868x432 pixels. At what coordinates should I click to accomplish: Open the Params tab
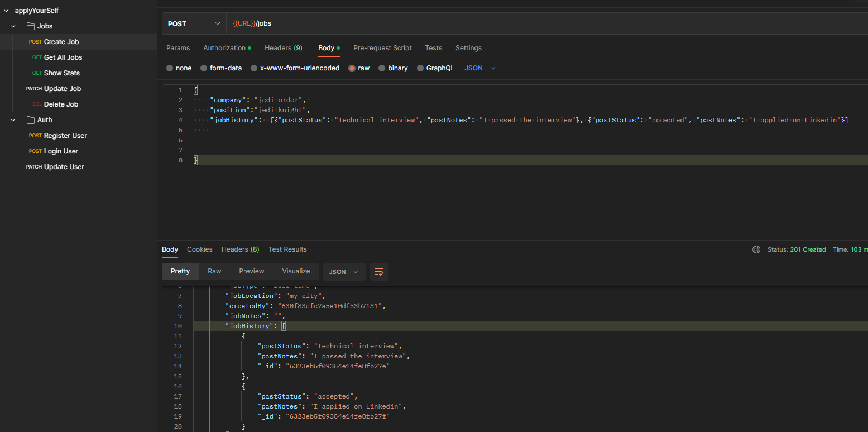click(178, 48)
